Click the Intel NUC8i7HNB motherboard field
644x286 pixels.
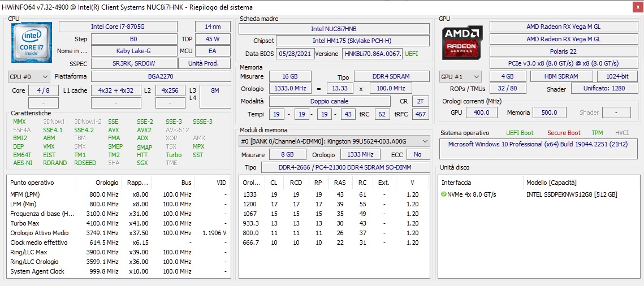coord(334,29)
